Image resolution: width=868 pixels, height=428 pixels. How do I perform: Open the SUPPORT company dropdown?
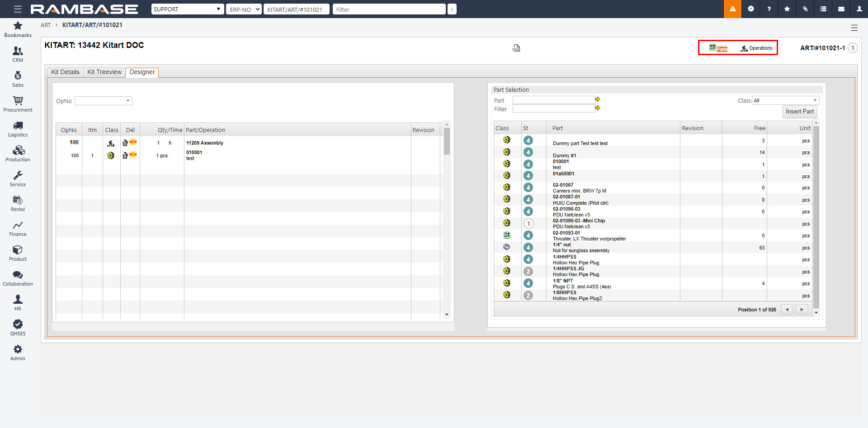(x=187, y=9)
